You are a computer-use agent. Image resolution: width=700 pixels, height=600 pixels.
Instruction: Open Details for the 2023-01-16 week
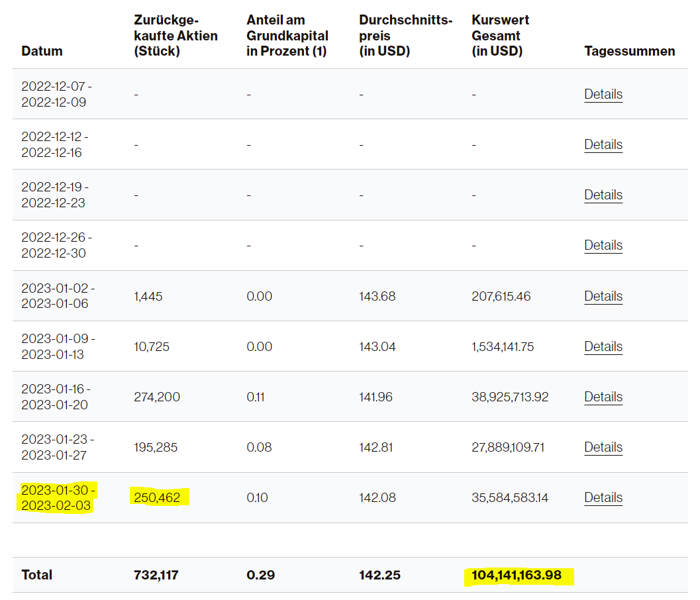click(603, 397)
